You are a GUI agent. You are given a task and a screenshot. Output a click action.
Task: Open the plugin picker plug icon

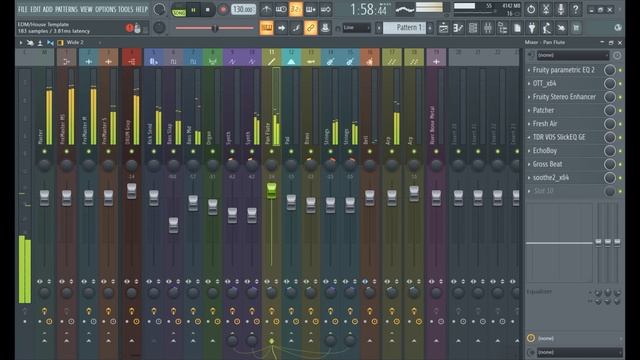tap(532, 28)
